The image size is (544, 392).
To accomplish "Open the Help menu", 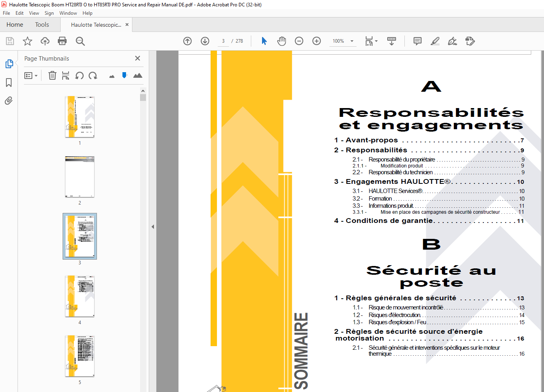I will [87, 13].
